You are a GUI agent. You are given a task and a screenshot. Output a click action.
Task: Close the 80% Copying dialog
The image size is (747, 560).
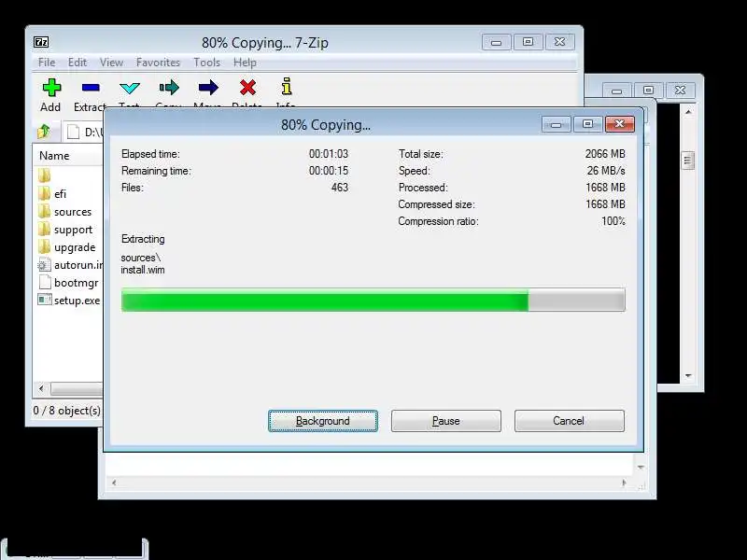pyautogui.click(x=620, y=124)
